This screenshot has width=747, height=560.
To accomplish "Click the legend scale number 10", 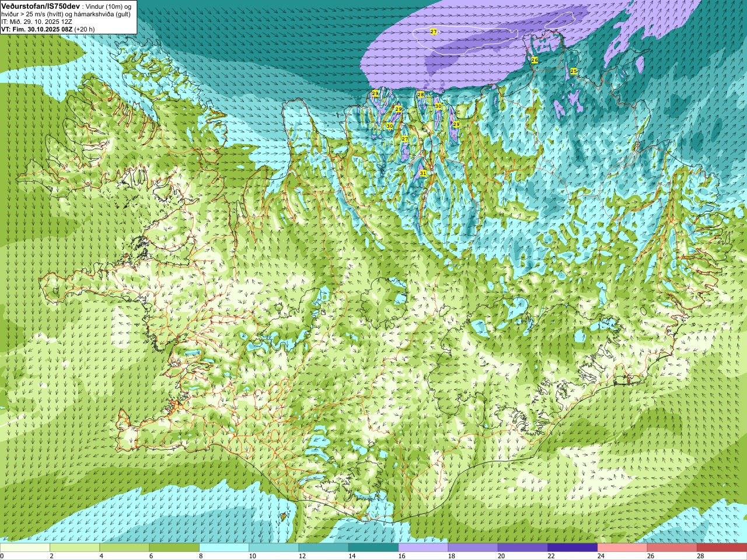I will 252,556.
